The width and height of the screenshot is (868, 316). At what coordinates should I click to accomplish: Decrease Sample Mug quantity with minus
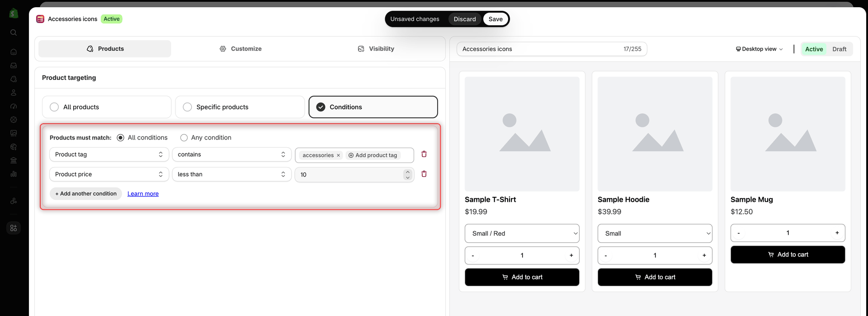click(x=739, y=233)
